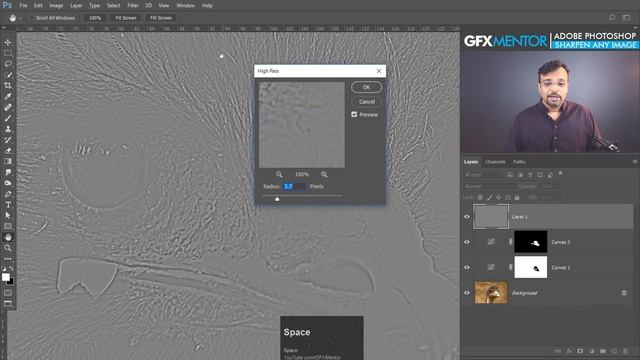Select the Path Selection tool
Image resolution: width=640 pixels, height=360 pixels.
[x=8, y=216]
